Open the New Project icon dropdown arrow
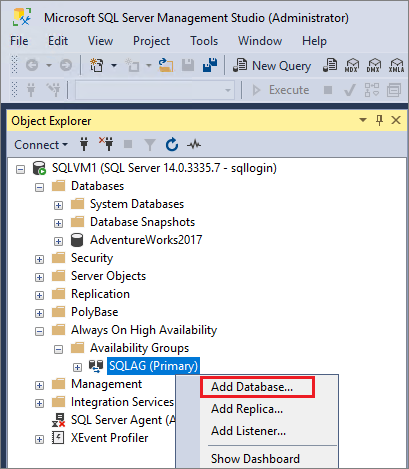The image size is (409, 469). pyautogui.click(x=114, y=65)
